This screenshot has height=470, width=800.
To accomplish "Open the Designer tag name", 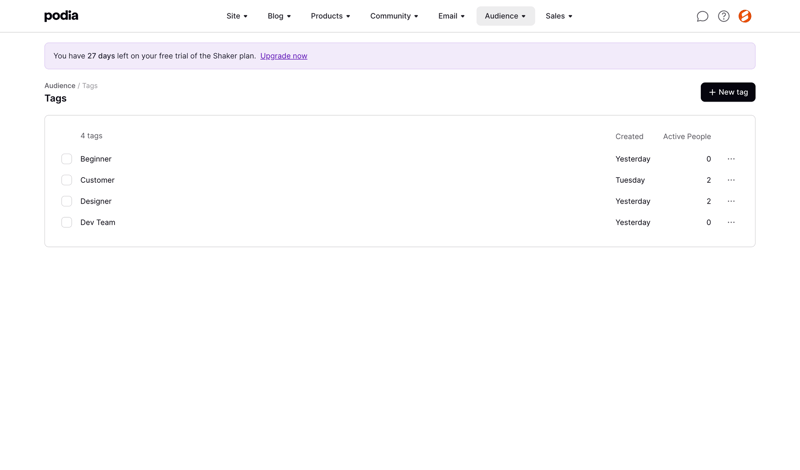I will [95, 201].
